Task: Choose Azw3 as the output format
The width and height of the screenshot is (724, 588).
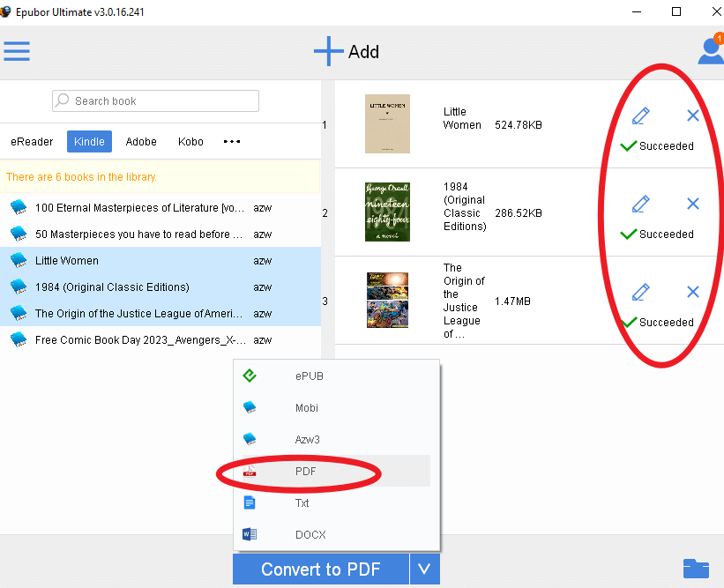Action: (336, 439)
